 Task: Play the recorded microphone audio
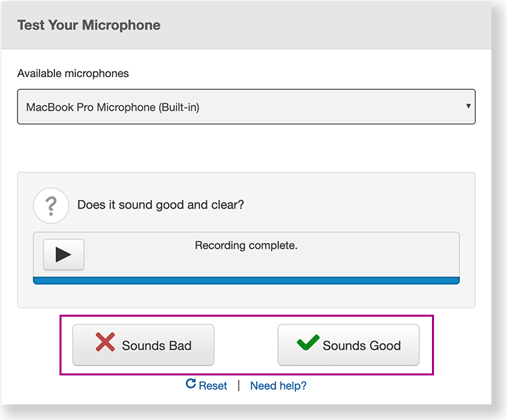click(x=64, y=255)
